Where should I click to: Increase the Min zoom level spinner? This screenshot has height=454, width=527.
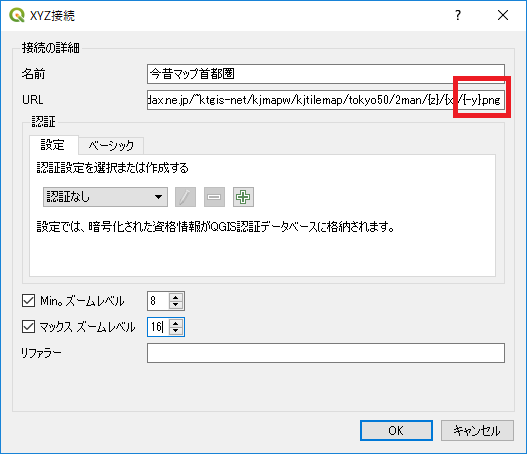tap(176, 297)
